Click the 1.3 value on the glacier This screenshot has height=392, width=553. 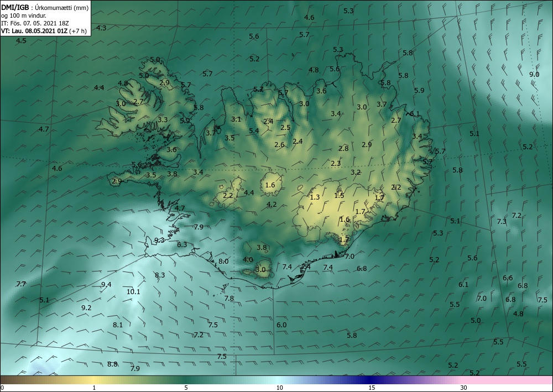click(x=315, y=197)
